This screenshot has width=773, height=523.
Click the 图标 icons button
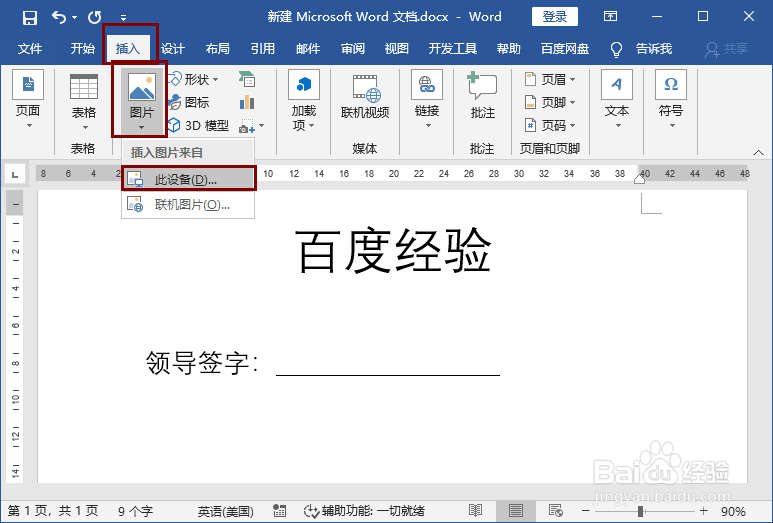[x=189, y=103]
